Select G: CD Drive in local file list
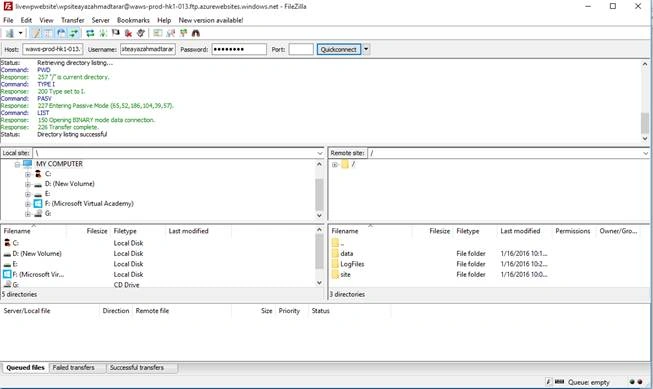 click(x=15, y=284)
